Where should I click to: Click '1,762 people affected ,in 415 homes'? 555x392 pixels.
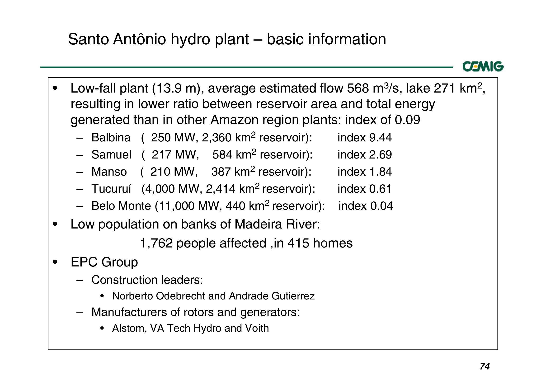point(246,243)
